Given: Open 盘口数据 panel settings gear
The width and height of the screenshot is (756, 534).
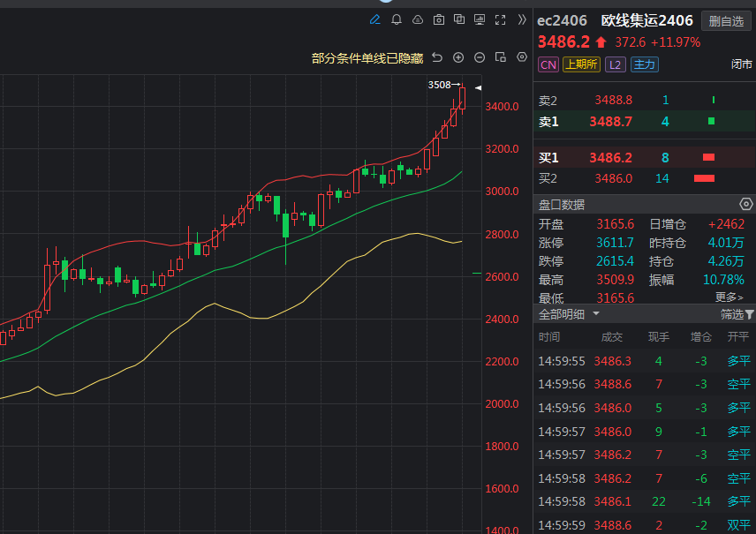Looking at the screenshot, I should [745, 204].
